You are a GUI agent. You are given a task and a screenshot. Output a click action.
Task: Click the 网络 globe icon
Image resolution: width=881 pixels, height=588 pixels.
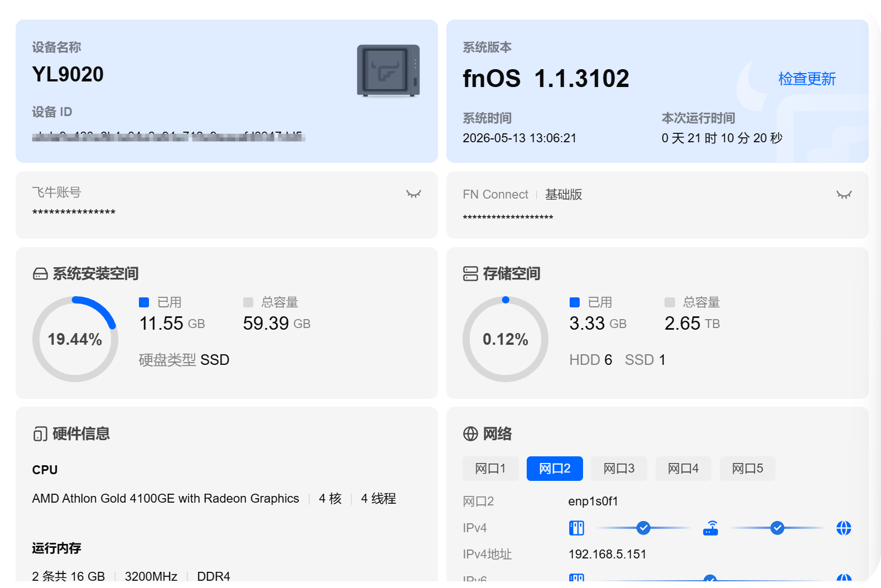pos(470,434)
